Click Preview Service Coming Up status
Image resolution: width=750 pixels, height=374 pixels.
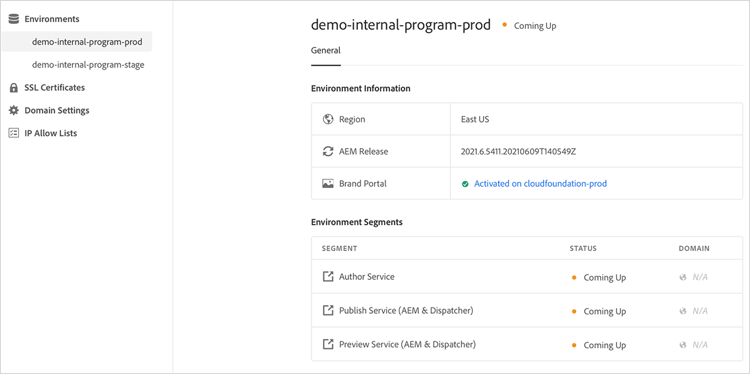pos(605,345)
